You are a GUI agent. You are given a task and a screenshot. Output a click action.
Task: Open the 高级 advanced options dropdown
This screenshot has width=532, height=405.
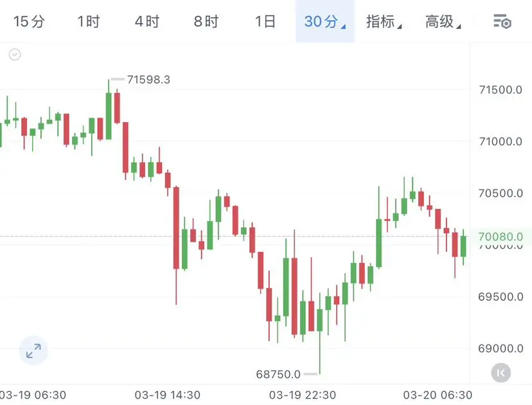(443, 22)
